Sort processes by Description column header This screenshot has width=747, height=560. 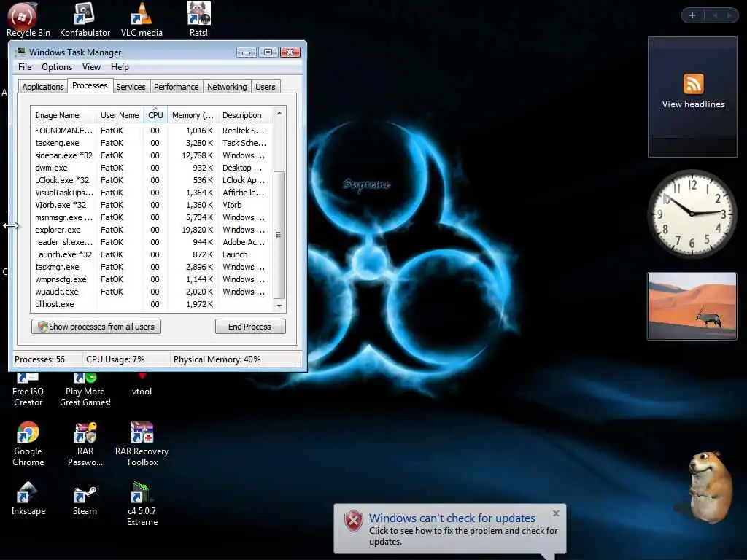point(245,115)
